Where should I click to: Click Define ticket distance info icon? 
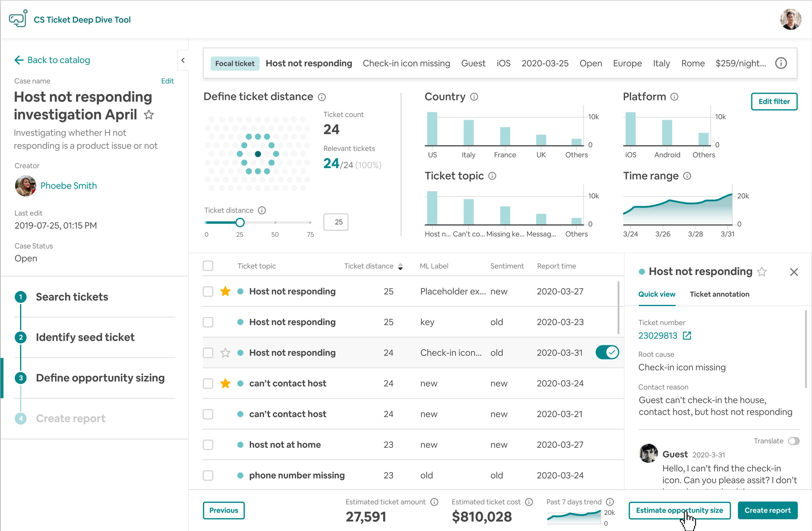click(322, 97)
